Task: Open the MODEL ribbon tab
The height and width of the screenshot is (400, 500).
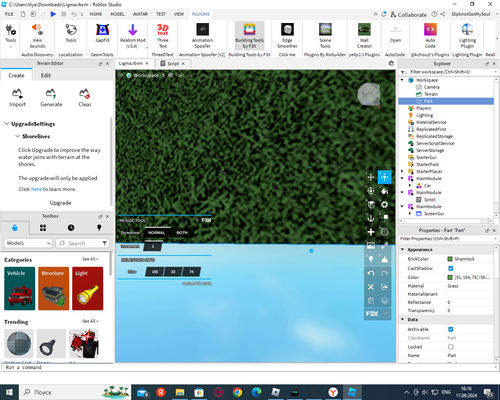Action: [x=117, y=14]
